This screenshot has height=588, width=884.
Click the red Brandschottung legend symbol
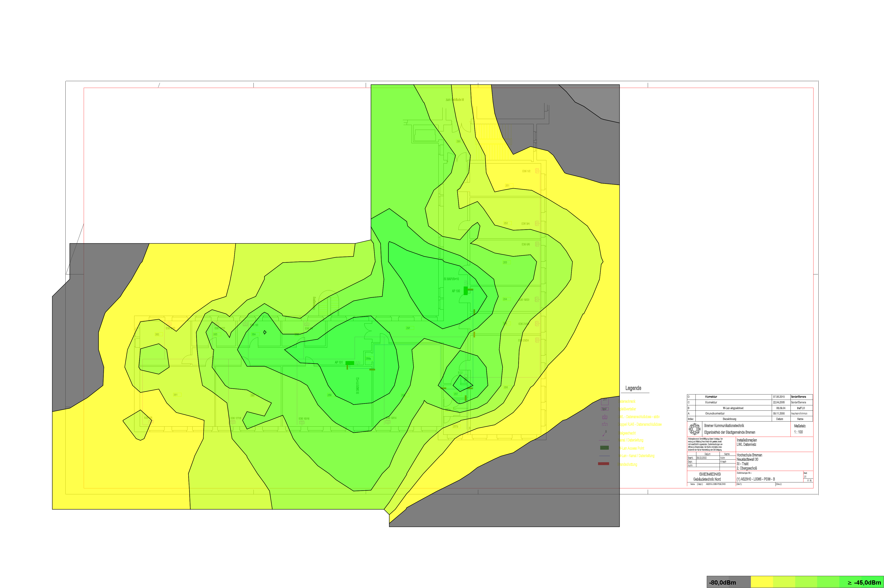point(603,464)
